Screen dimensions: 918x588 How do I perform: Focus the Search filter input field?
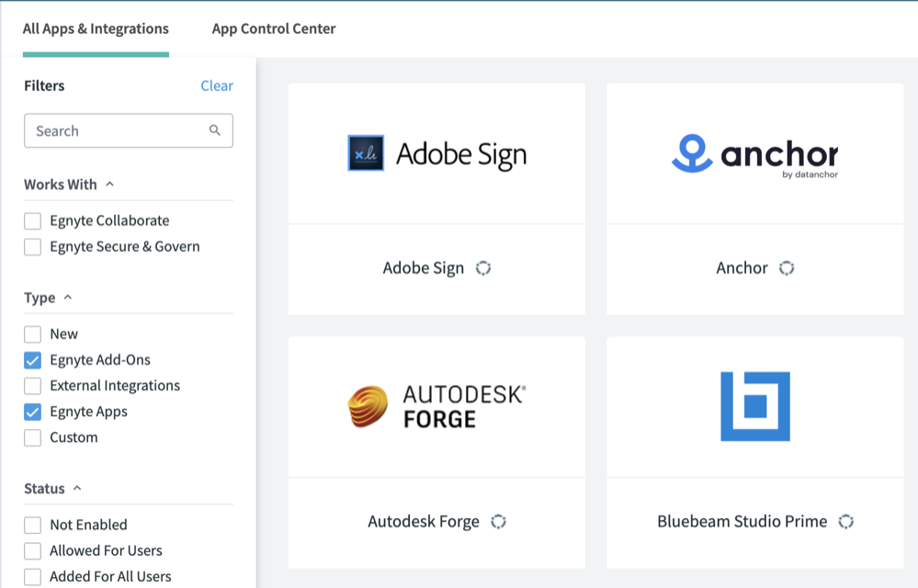129,130
